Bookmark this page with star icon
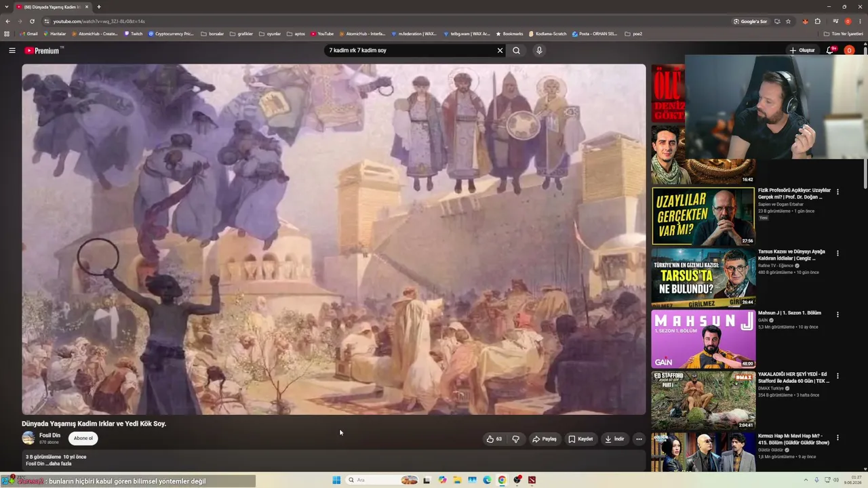 click(x=788, y=21)
